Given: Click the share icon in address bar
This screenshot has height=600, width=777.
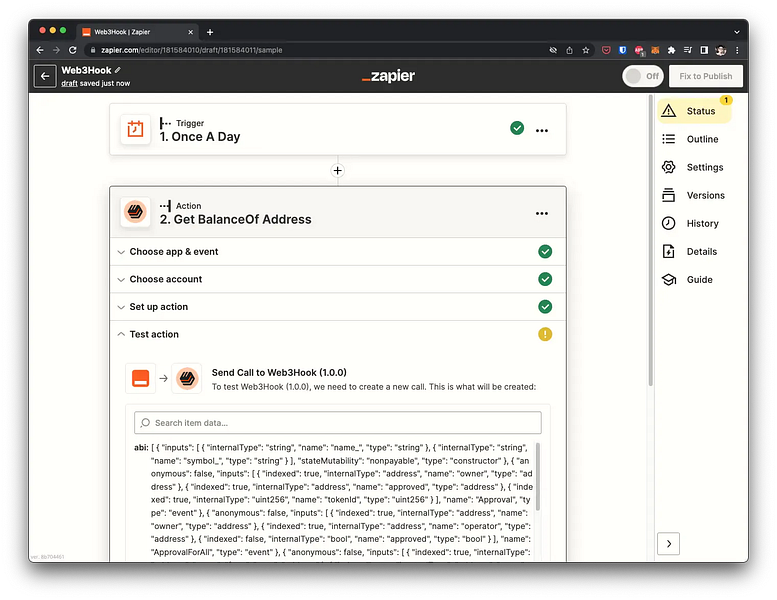Looking at the screenshot, I should click(x=569, y=50).
